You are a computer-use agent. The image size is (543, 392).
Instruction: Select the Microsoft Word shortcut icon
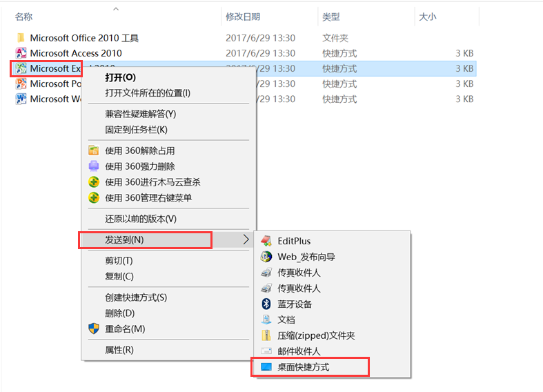(x=21, y=99)
